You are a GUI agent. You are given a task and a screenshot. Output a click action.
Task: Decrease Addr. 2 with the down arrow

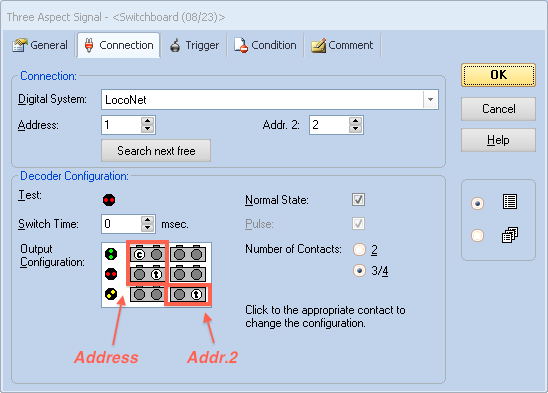coord(355,129)
